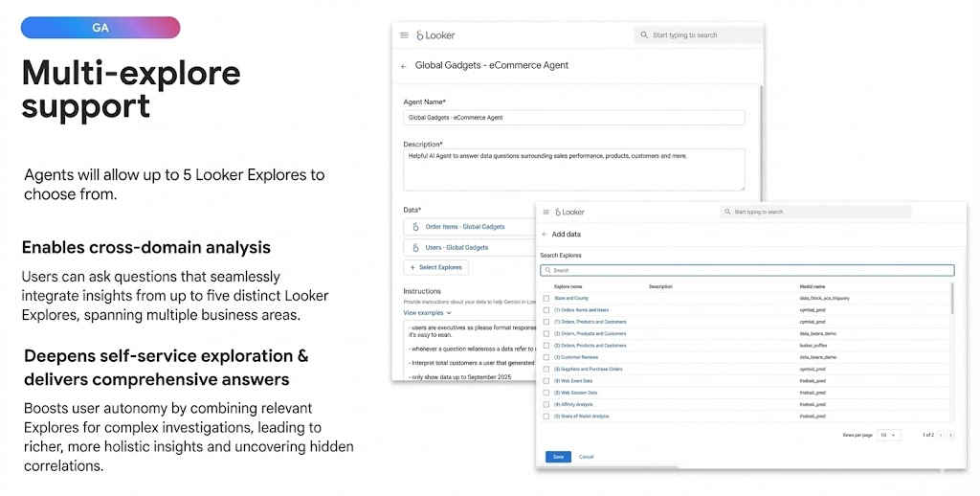Click the 1 of 2 page indicator
Viewport: 980px width, 496px height.
[x=928, y=435]
